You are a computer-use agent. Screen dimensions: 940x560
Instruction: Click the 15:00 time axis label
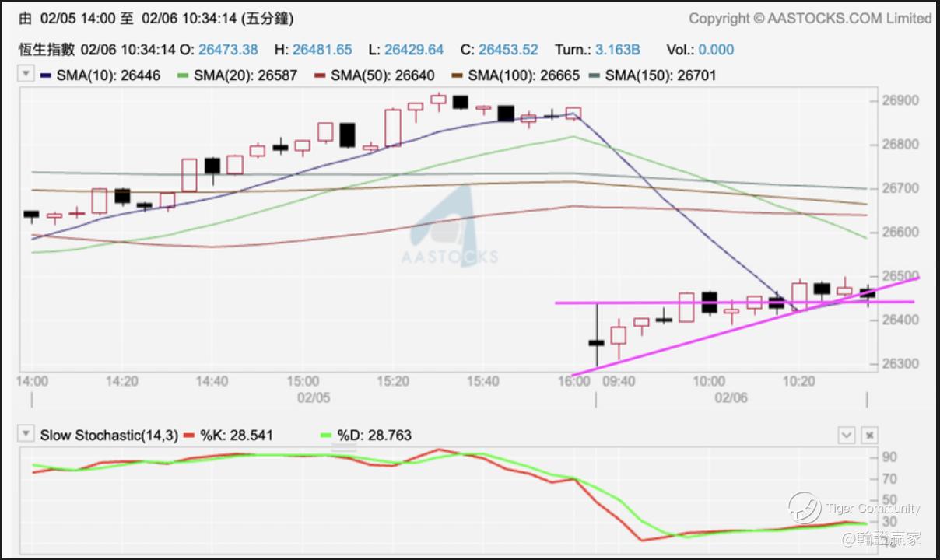303,381
